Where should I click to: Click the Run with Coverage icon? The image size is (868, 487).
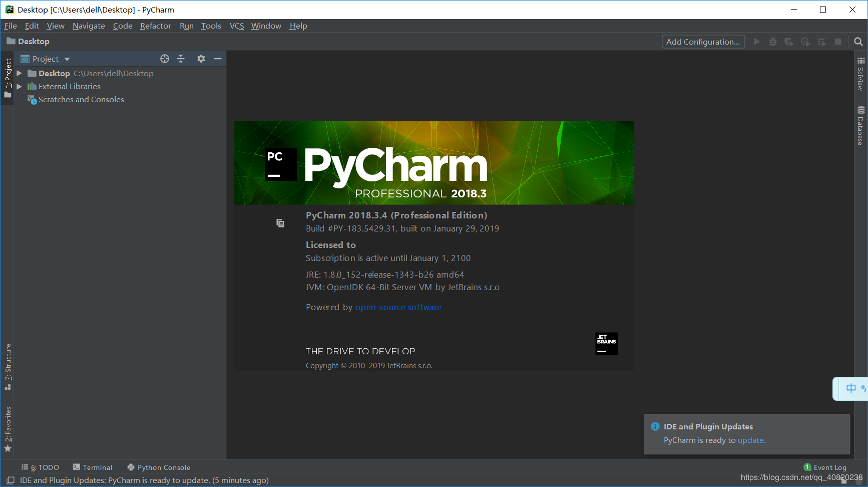[x=789, y=42]
